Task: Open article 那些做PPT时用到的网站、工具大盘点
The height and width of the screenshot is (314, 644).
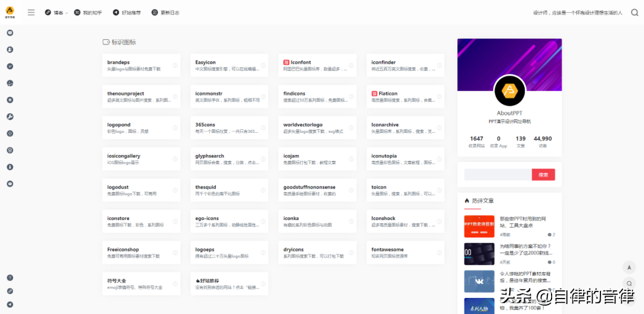Action: click(523, 222)
